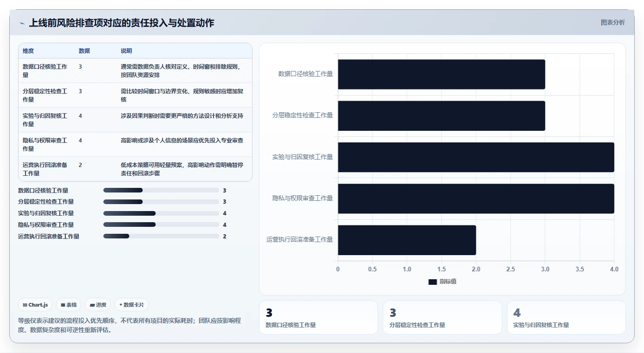The image size is (644, 353).
Task: Click the header icon beside the title
Action: (22, 23)
